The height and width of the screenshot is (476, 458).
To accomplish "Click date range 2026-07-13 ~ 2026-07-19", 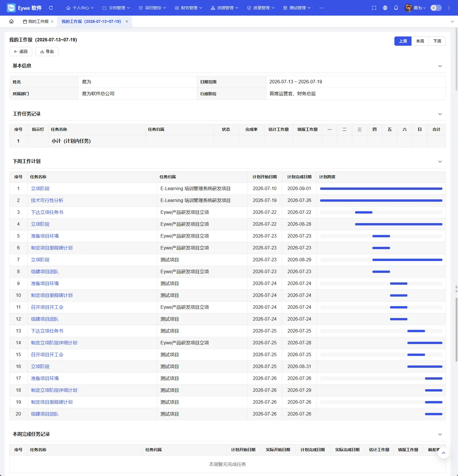I will 296,82.
